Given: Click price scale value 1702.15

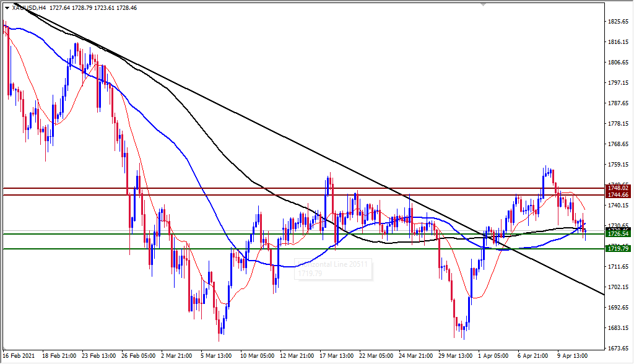Looking at the screenshot, I should click(619, 287).
